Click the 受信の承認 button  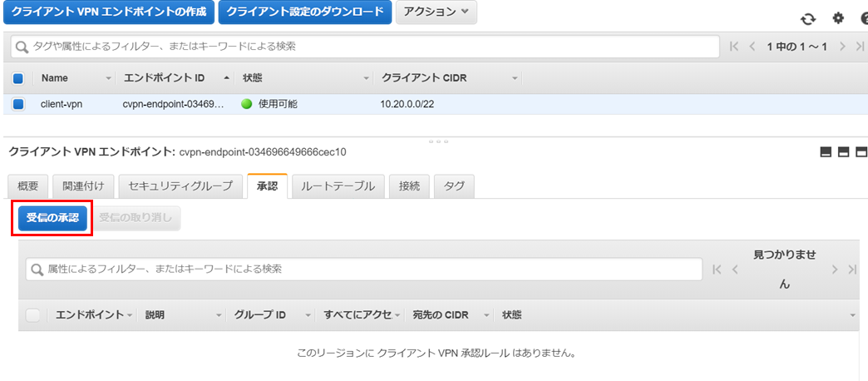[x=52, y=218]
